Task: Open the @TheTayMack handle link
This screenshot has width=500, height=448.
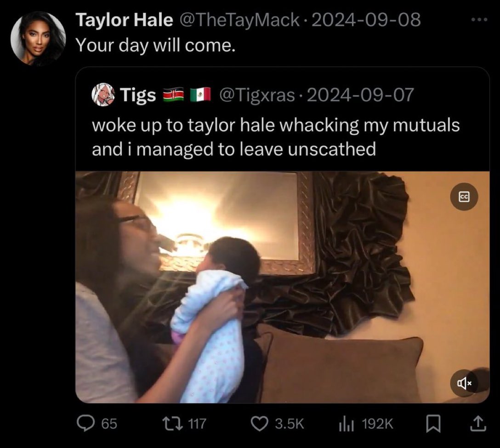Action: tap(239, 20)
